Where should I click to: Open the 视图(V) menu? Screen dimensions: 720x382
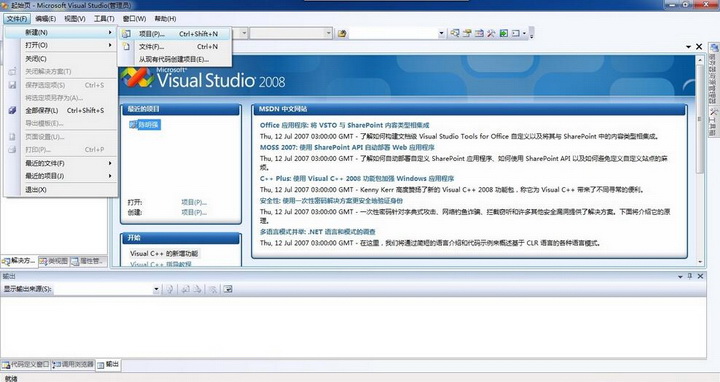coord(75,19)
